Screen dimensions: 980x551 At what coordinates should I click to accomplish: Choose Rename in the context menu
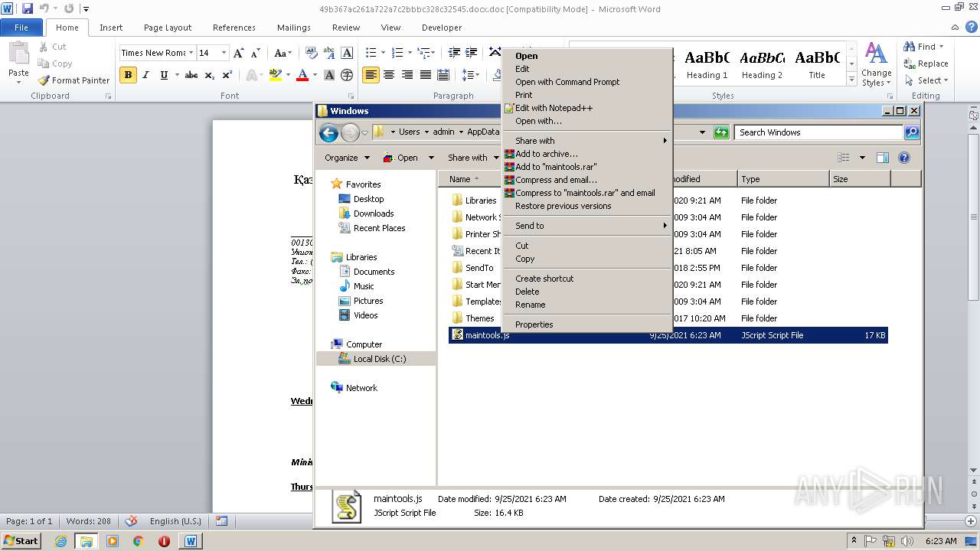pos(586,305)
